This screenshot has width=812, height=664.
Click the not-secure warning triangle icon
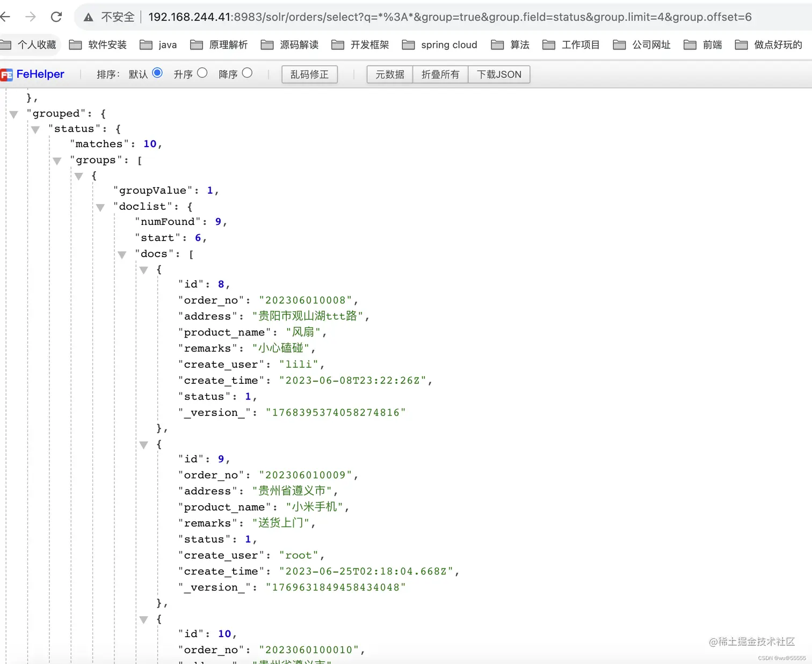89,17
